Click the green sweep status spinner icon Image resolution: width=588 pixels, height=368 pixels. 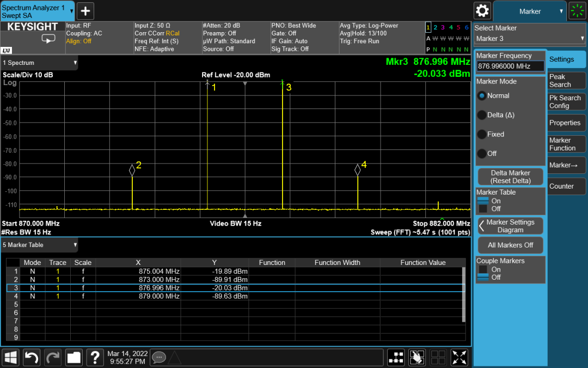click(x=578, y=11)
